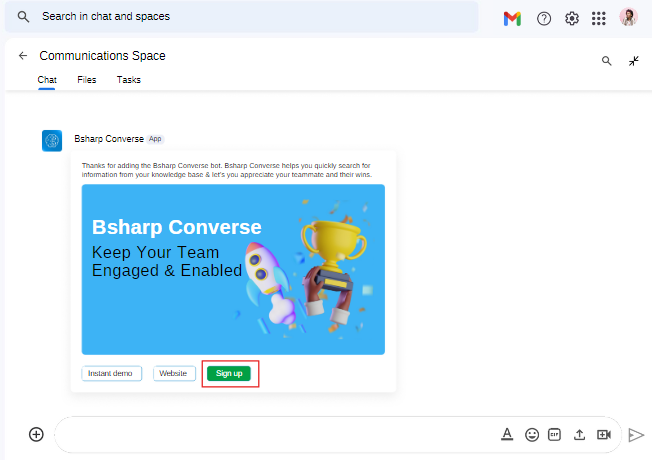652x460 pixels.
Task: Click the Instant demo button
Action: tap(111, 373)
